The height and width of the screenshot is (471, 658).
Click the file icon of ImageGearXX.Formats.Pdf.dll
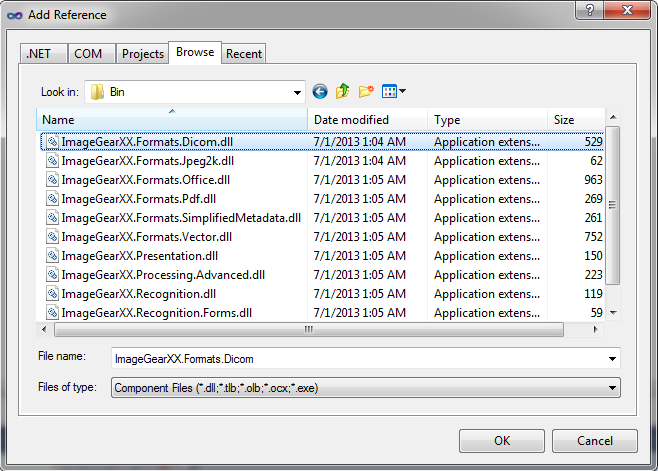click(52, 199)
